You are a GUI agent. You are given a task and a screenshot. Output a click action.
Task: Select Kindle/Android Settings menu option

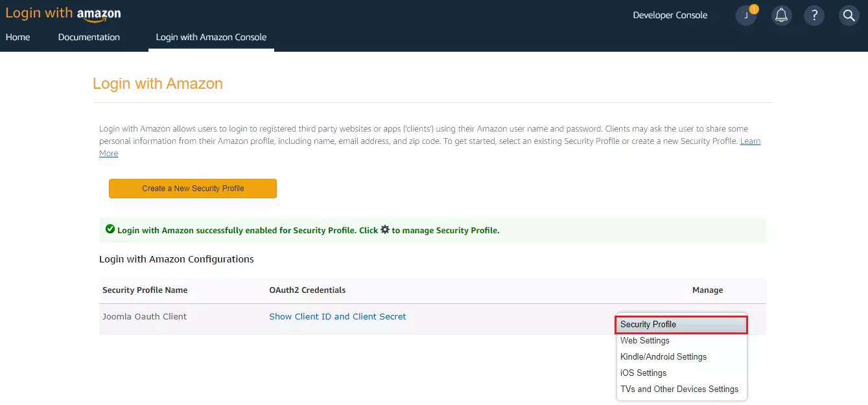coord(663,356)
